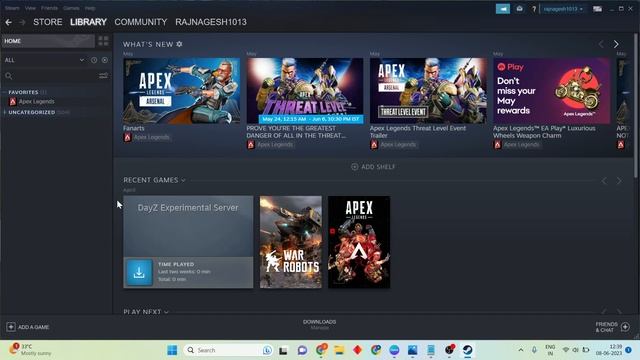
Task: Toggle the recent activity clock filter
Action: point(94,60)
